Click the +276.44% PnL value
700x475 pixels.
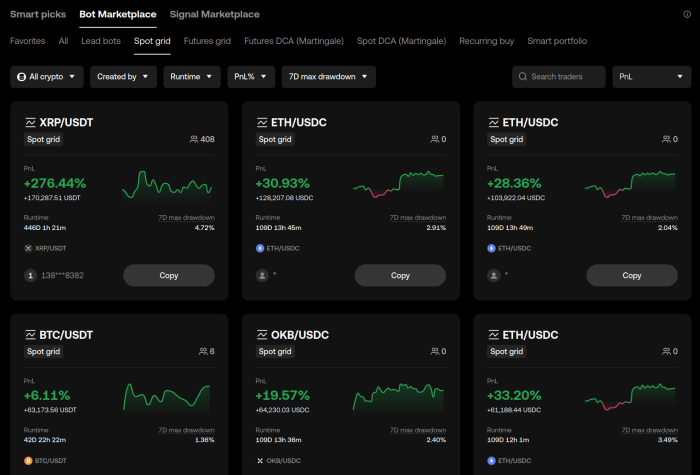point(55,183)
